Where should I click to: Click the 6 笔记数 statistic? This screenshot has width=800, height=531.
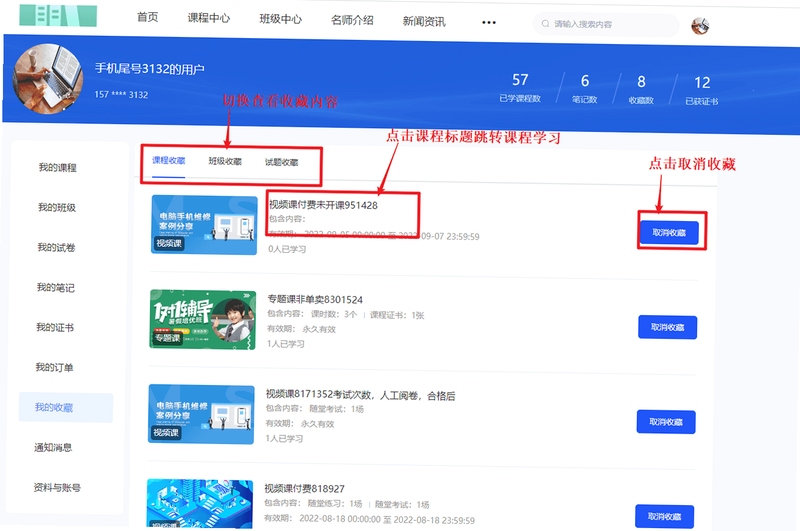point(585,88)
